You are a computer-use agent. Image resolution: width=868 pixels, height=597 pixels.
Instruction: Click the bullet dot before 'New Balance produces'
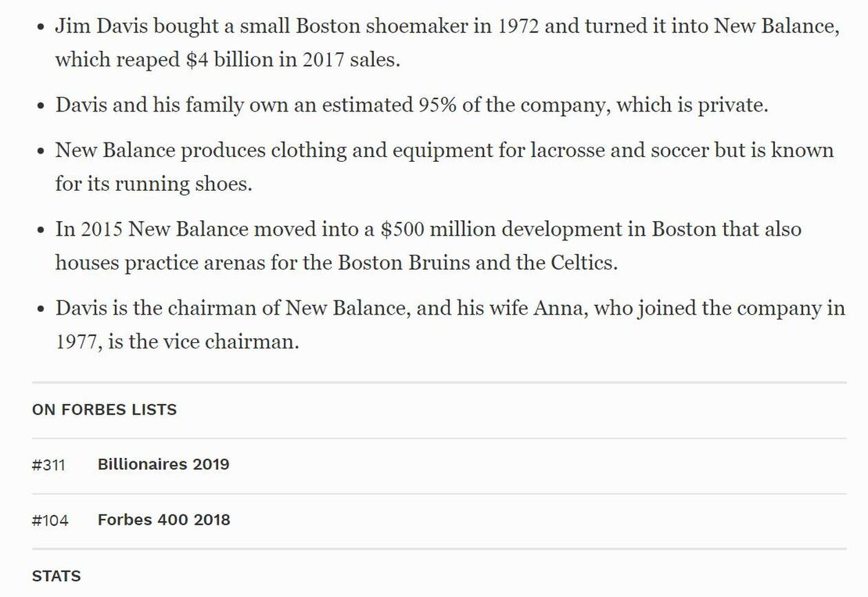tap(41, 151)
